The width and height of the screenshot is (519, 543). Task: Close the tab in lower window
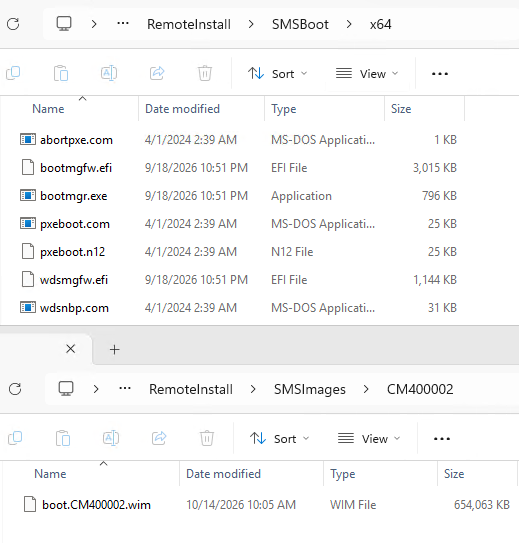71,349
